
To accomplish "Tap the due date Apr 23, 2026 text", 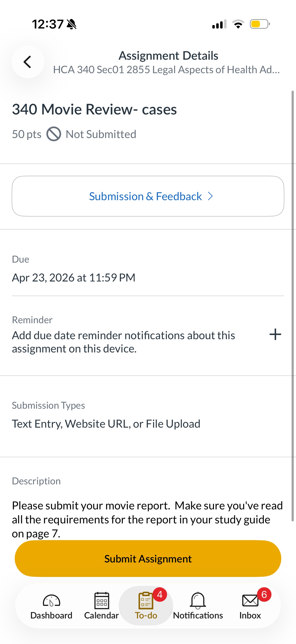I will (x=74, y=278).
